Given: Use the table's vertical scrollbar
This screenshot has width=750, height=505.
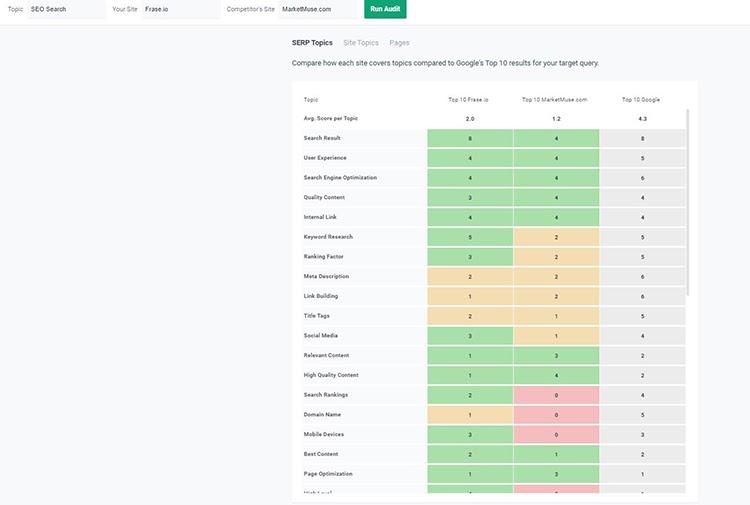Looking at the screenshot, I should point(688,202).
